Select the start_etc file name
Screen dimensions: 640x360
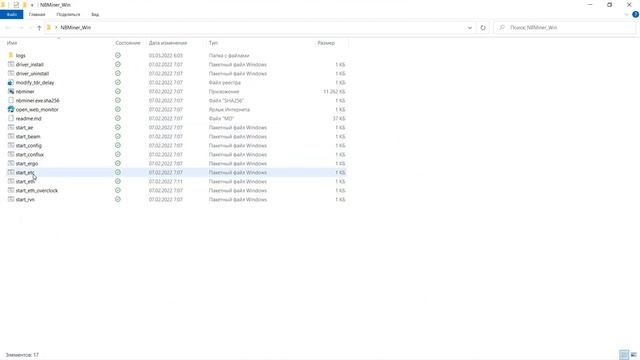(25, 172)
